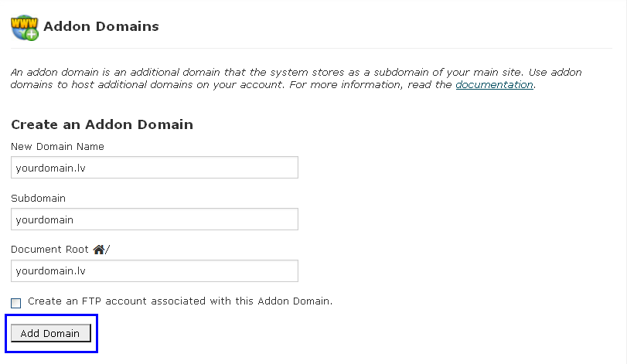
Task: Open the documentation link
Action: tap(494, 85)
